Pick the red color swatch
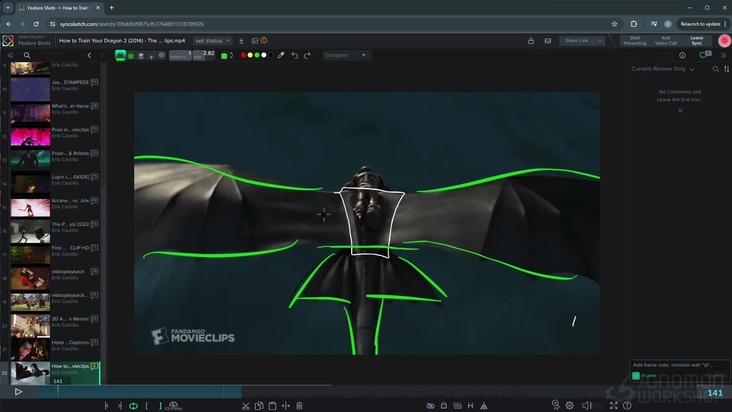Screen dimensions: 732x412 243,55
